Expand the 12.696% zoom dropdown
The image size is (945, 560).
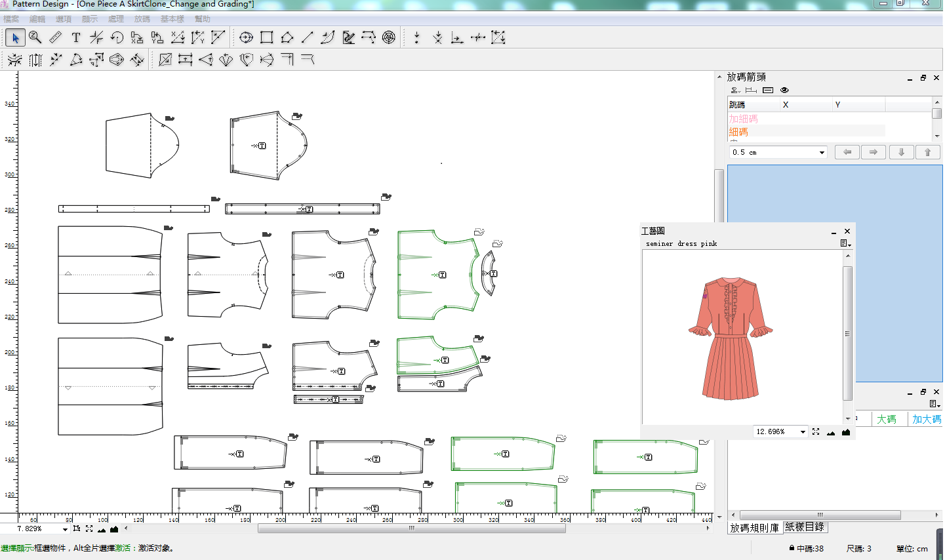click(x=803, y=431)
